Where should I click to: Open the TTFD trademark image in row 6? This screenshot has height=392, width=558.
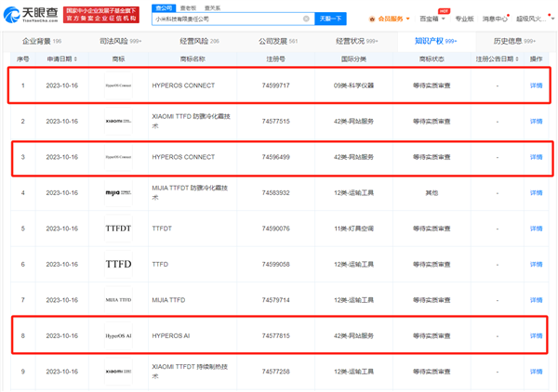[118, 265]
